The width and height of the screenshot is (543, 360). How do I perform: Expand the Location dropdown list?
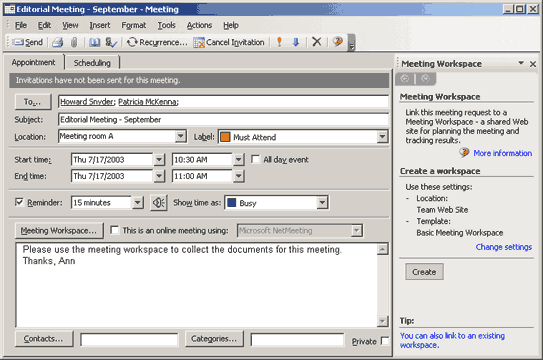click(180, 136)
